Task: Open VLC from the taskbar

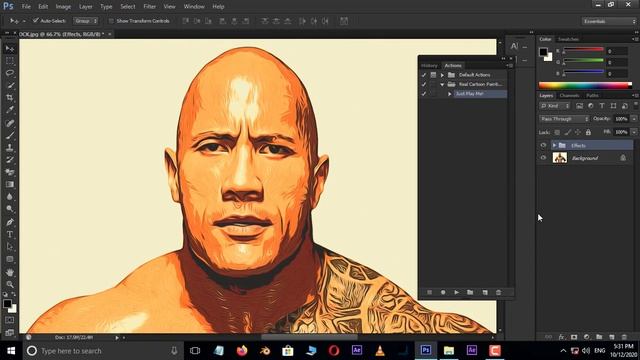Action: [x=380, y=351]
